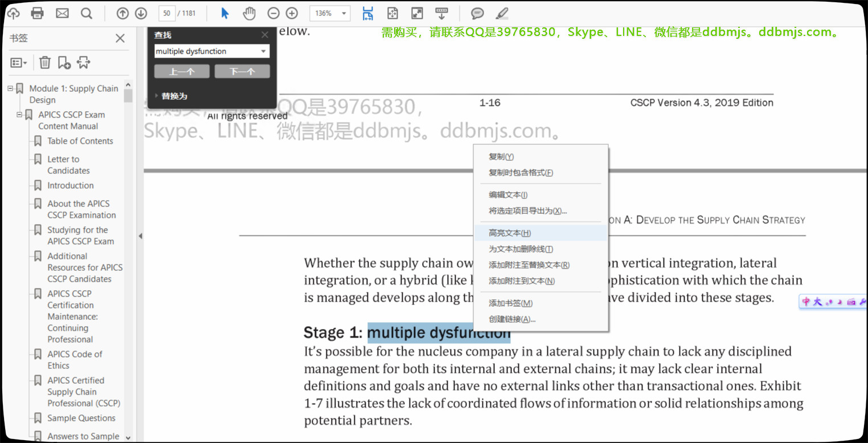Go to previous page with up arrow
The height and width of the screenshot is (443, 868).
pos(122,13)
